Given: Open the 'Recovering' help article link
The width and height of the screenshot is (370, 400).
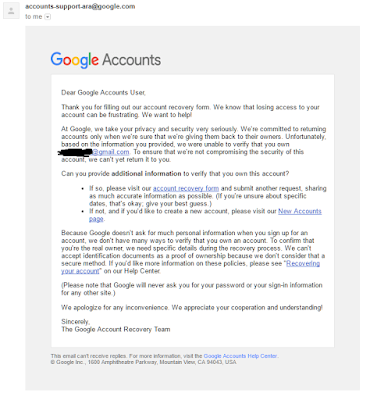Looking at the screenshot, I should [303, 264].
